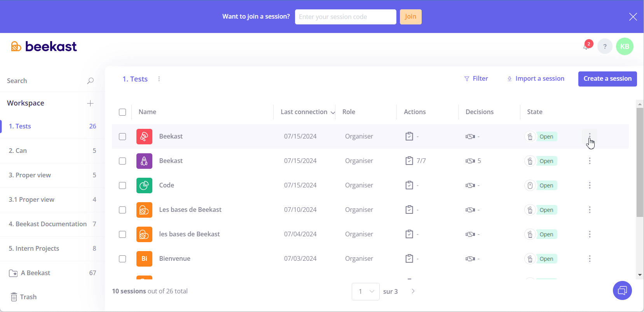The height and width of the screenshot is (312, 644).
Task: Go to the next page arrow
Action: tap(413, 291)
